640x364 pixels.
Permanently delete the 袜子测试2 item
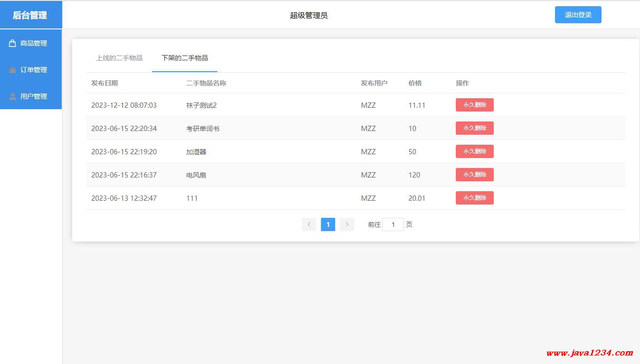point(475,105)
